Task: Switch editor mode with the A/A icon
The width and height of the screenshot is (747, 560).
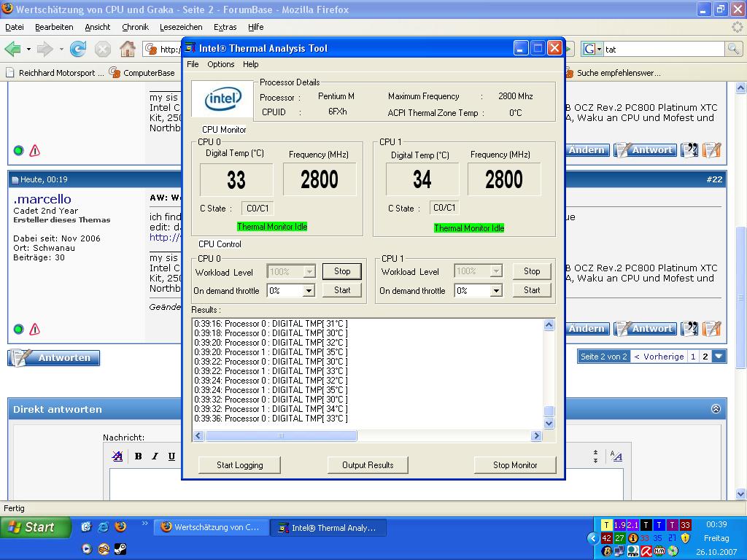Action: click(x=616, y=456)
